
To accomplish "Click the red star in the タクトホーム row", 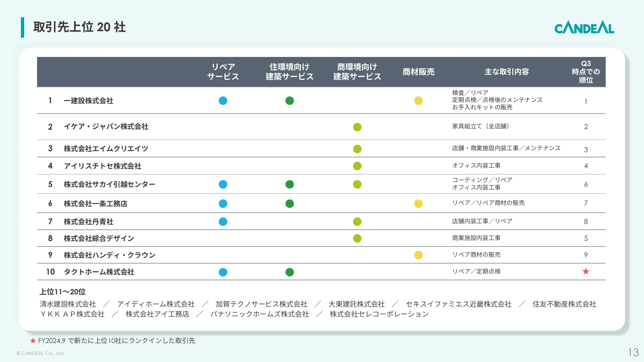I will (586, 272).
